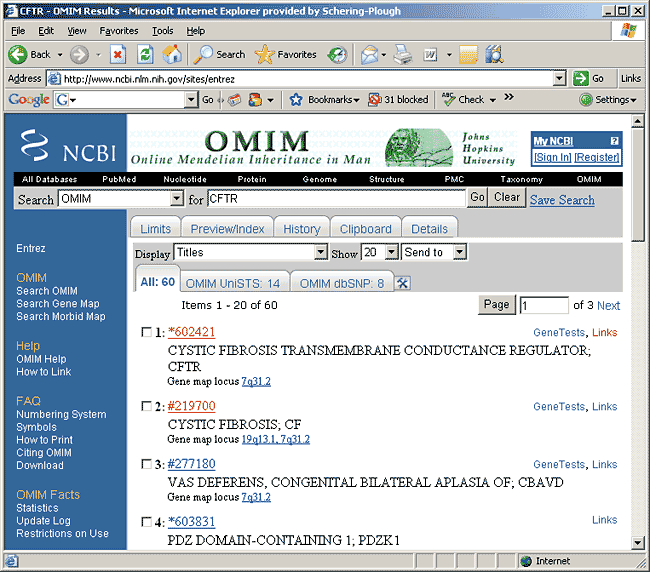Click the Google toolbar Bookmarks star icon
This screenshot has width=650, height=572.
pos(296,99)
